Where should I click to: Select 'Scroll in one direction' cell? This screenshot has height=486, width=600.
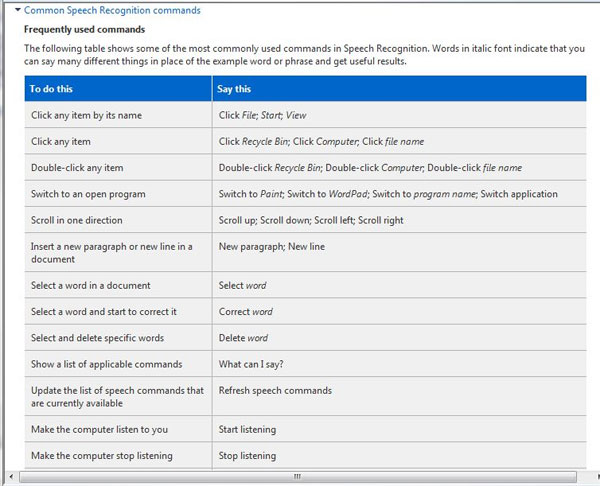tap(118, 220)
